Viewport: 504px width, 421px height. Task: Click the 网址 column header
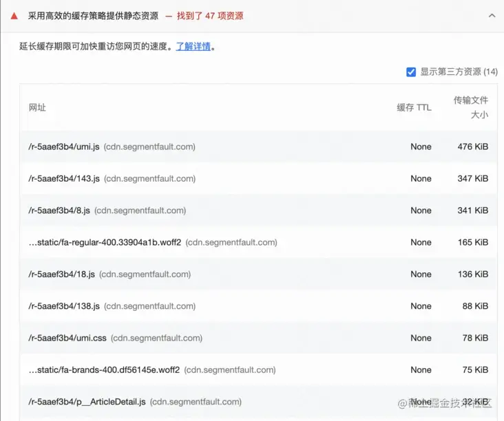click(37, 107)
